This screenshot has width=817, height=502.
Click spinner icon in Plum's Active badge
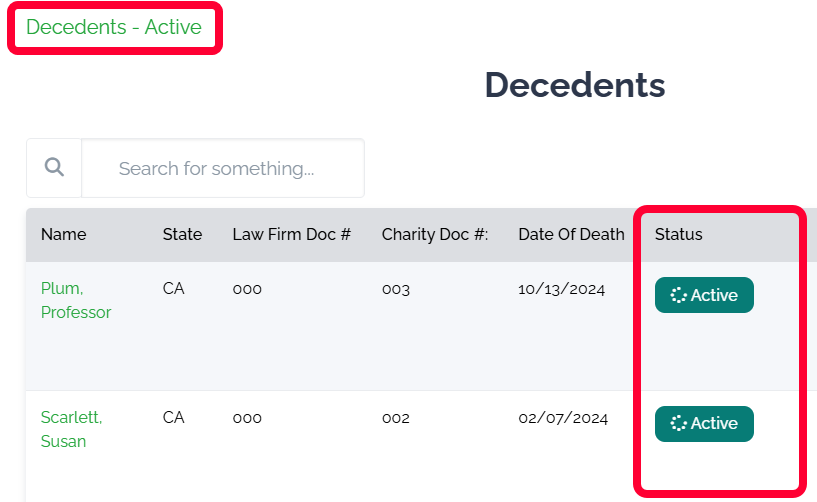point(678,295)
